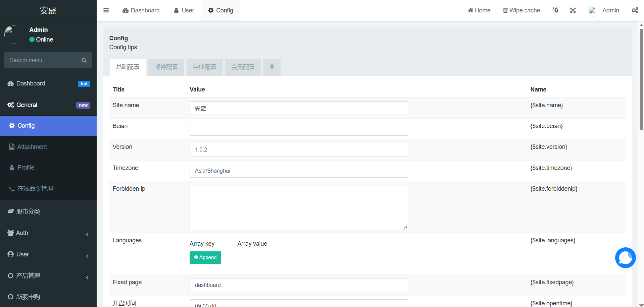
Task: Select the 字典配置 tab
Action: tap(204, 67)
